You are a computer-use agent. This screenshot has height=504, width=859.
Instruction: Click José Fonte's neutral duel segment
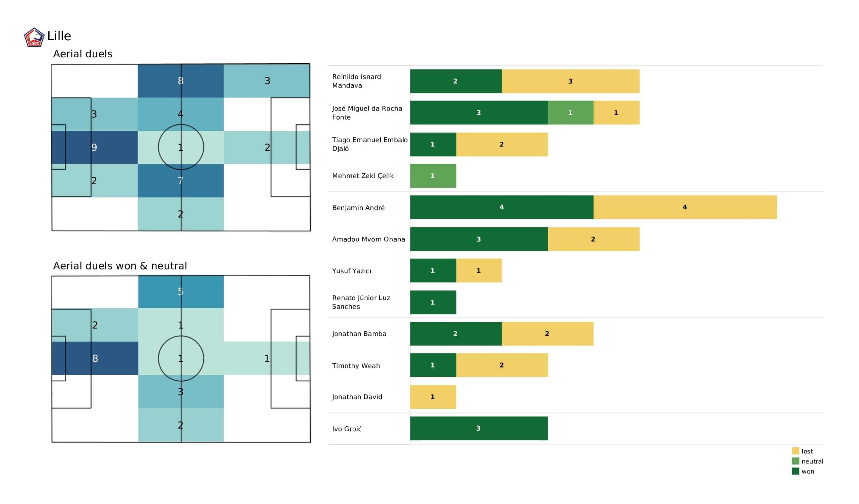tap(570, 113)
